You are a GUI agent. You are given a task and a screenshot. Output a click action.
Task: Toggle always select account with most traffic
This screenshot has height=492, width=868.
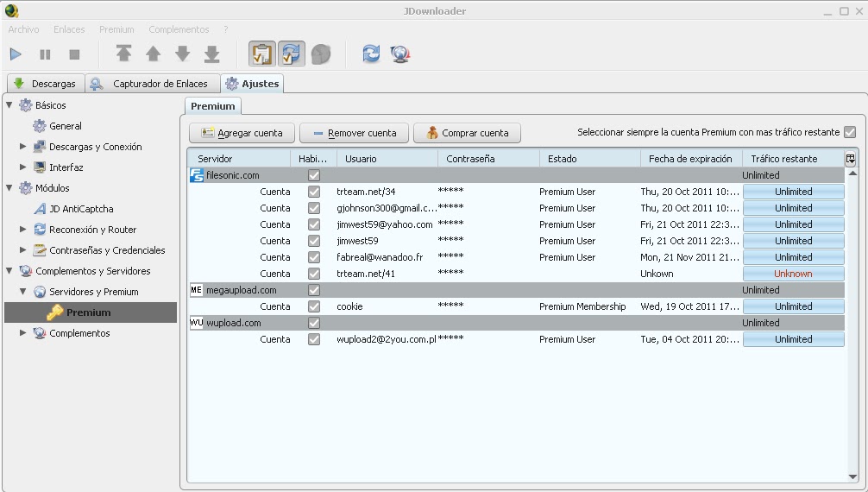(850, 132)
